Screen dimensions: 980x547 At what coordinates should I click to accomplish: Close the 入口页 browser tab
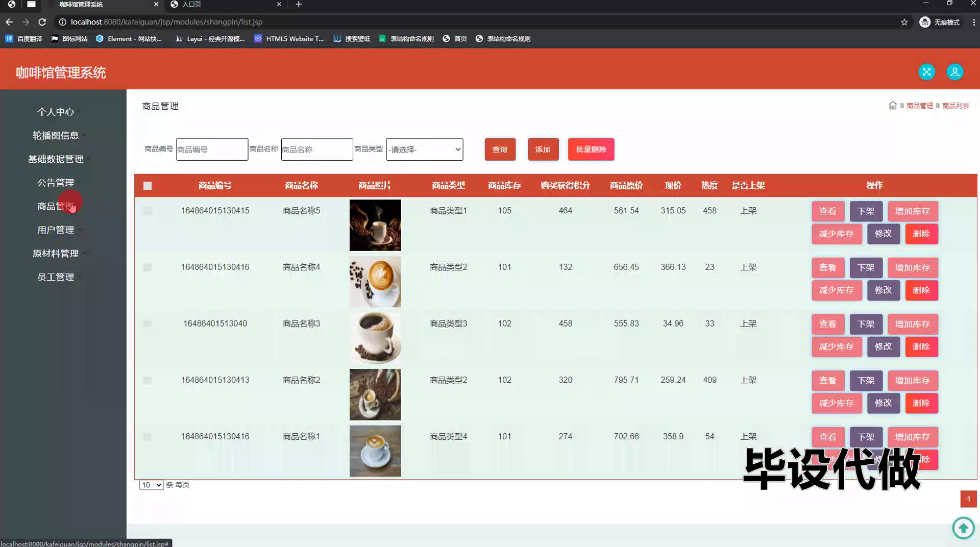point(279,4)
